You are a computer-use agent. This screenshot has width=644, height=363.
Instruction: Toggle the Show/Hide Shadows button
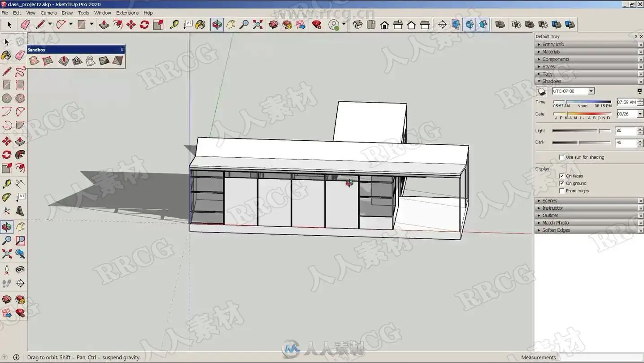[542, 91]
